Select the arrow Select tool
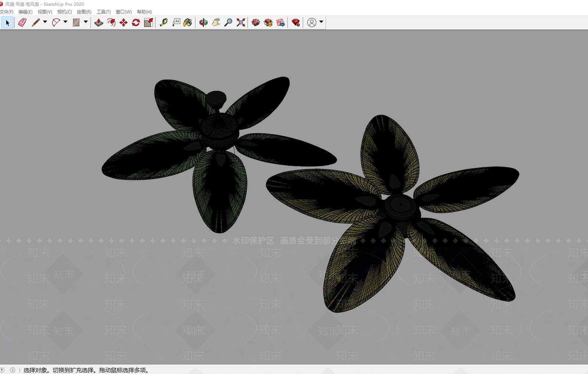Screen dimensions: 588x374 pyautogui.click(x=7, y=23)
